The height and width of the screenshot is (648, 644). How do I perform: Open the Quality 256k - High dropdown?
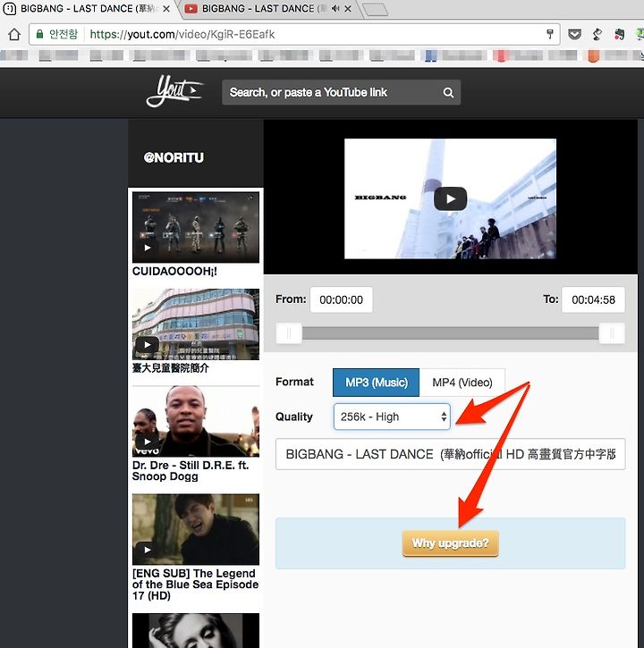[392, 417]
